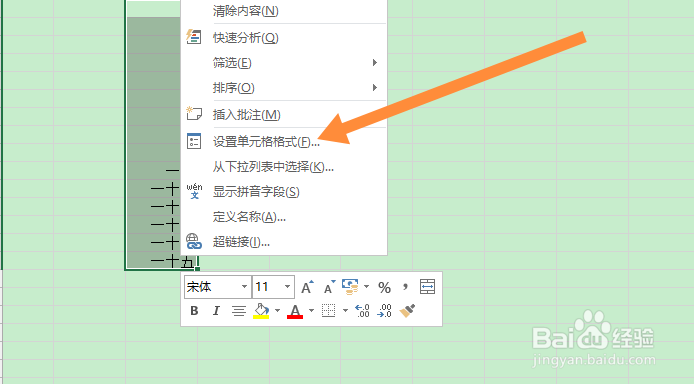Viewport: 694px width, 384px height.
Task: Click the borders icon
Action: click(x=328, y=311)
